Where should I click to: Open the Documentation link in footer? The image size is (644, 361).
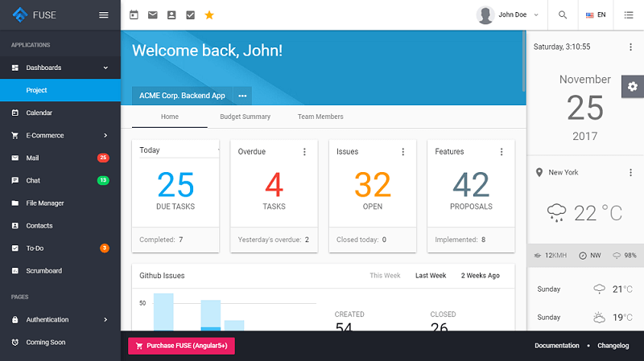557,346
